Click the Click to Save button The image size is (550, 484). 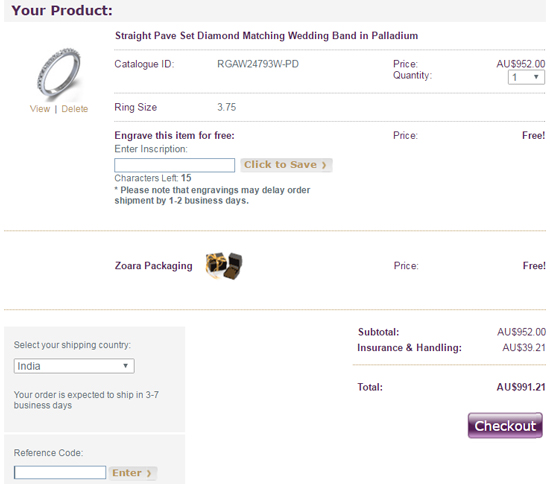[x=286, y=165]
